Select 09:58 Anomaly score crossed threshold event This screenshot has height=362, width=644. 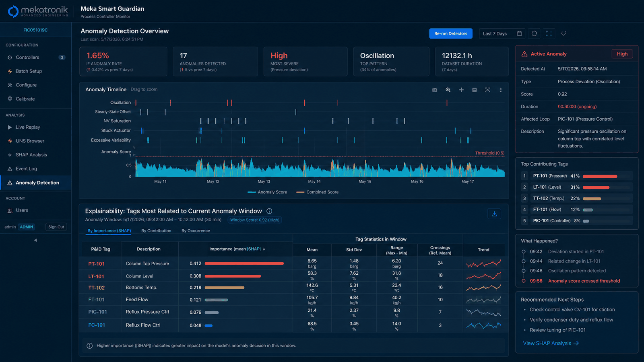[571, 281]
